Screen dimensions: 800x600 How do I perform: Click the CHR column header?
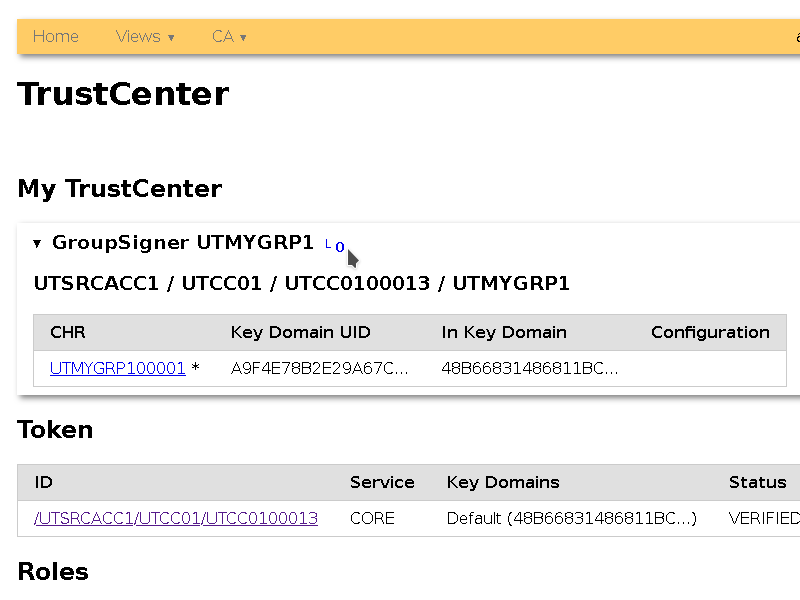point(68,332)
